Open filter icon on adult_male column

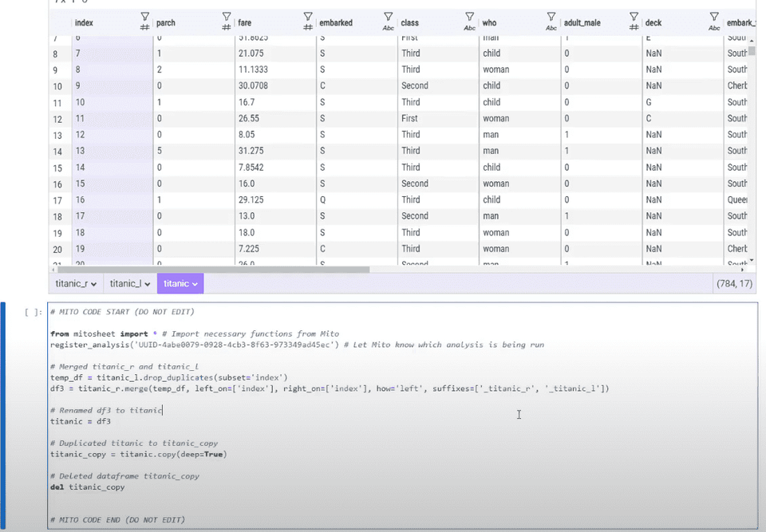coord(634,17)
